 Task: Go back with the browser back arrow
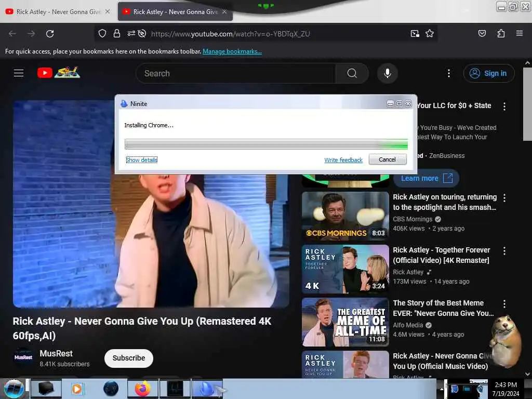coord(12,34)
